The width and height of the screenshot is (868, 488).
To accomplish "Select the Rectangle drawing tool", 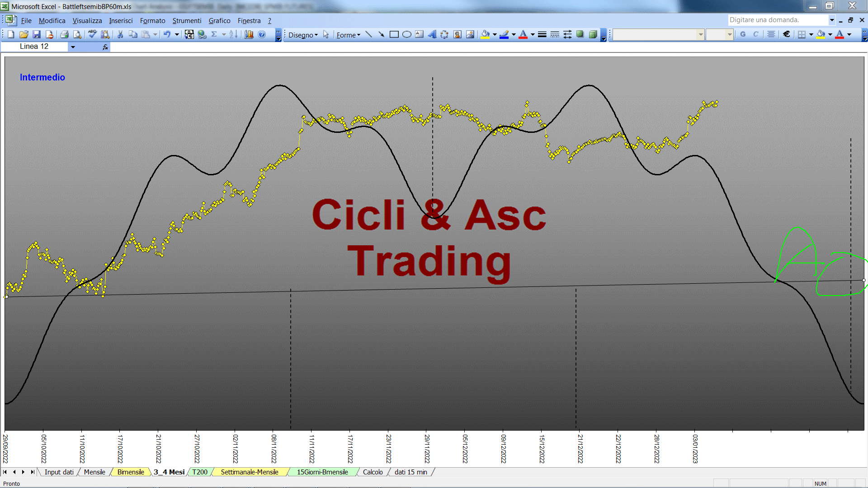I will [x=394, y=35].
